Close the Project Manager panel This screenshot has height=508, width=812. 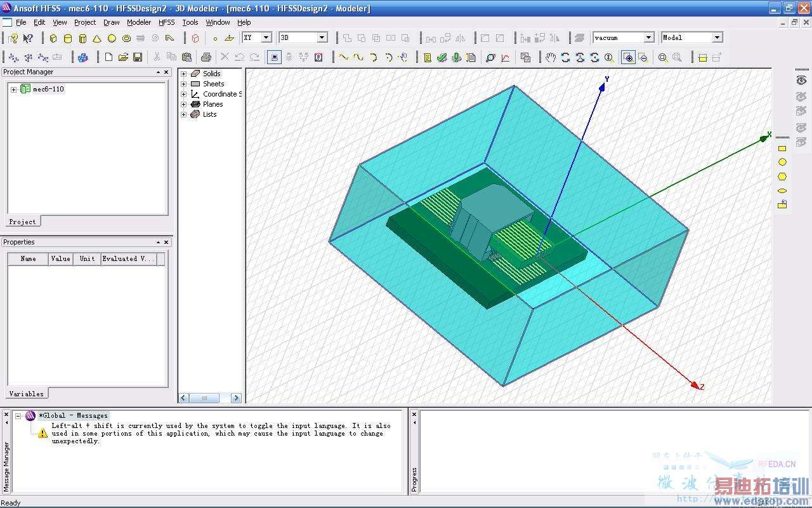coord(167,72)
